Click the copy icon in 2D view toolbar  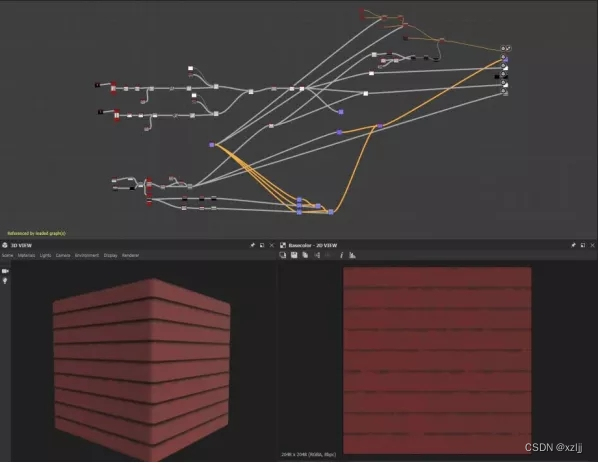click(305, 255)
